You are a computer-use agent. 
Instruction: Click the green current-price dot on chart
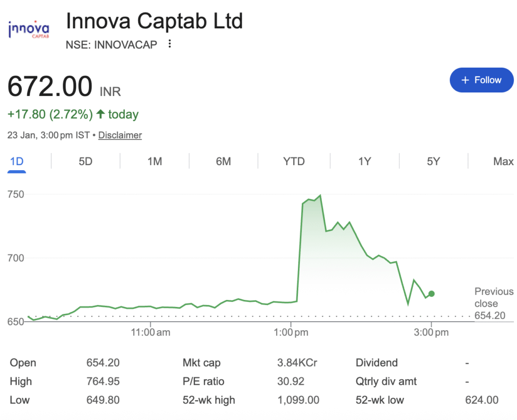(431, 294)
